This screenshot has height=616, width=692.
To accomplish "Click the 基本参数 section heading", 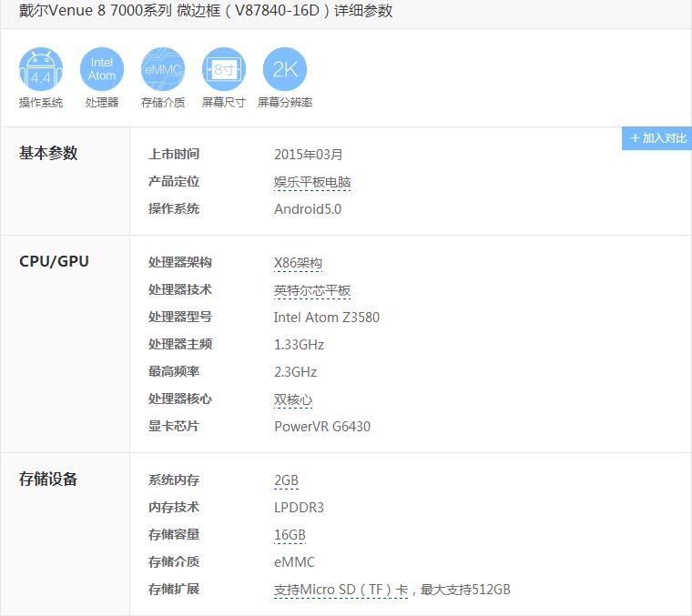I will tap(48, 153).
